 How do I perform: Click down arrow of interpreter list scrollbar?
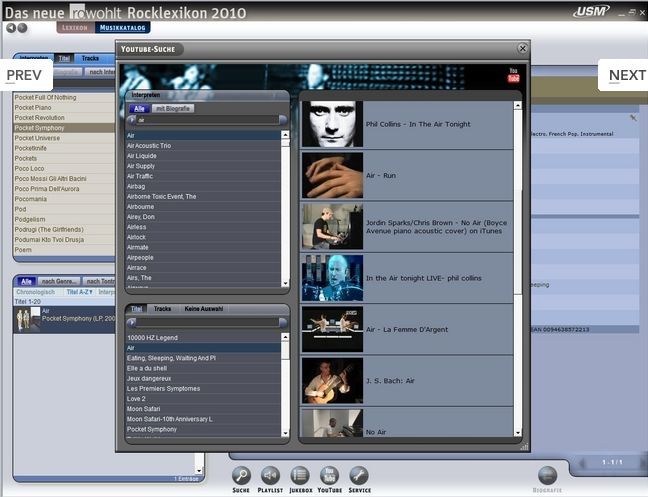285,283
